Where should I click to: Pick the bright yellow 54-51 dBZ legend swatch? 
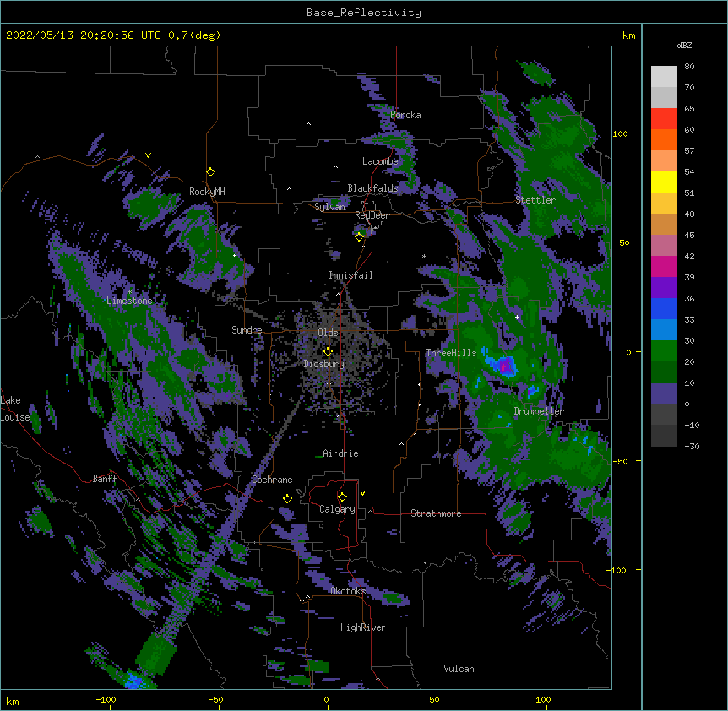pos(664,182)
